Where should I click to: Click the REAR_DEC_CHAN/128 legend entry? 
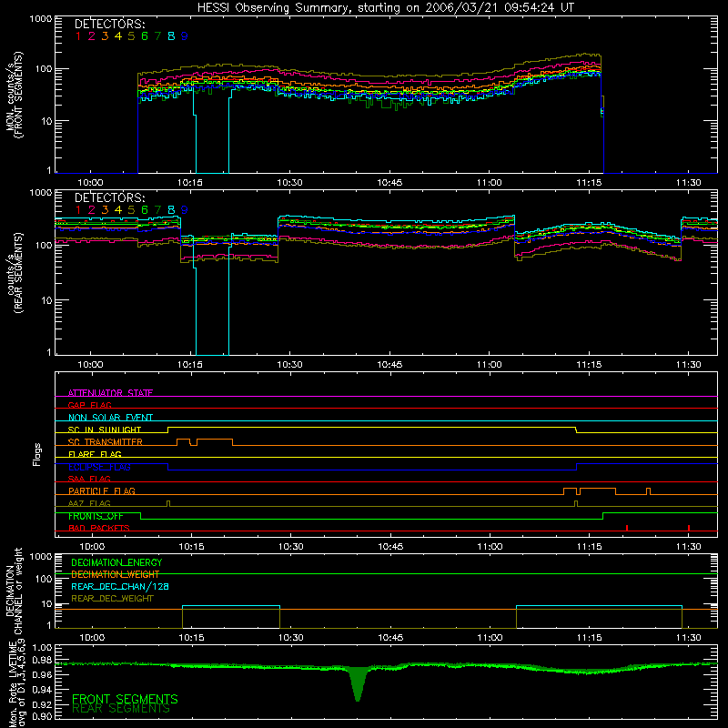pyautogui.click(x=120, y=586)
